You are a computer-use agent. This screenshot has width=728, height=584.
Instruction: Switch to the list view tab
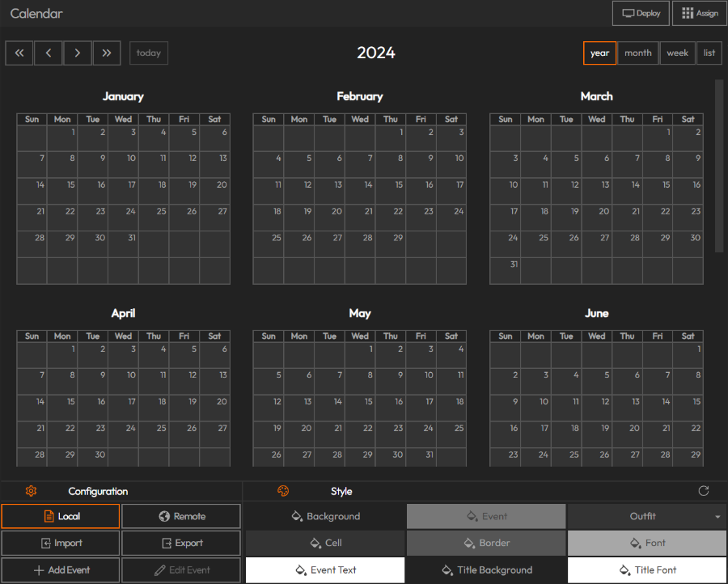click(x=709, y=53)
